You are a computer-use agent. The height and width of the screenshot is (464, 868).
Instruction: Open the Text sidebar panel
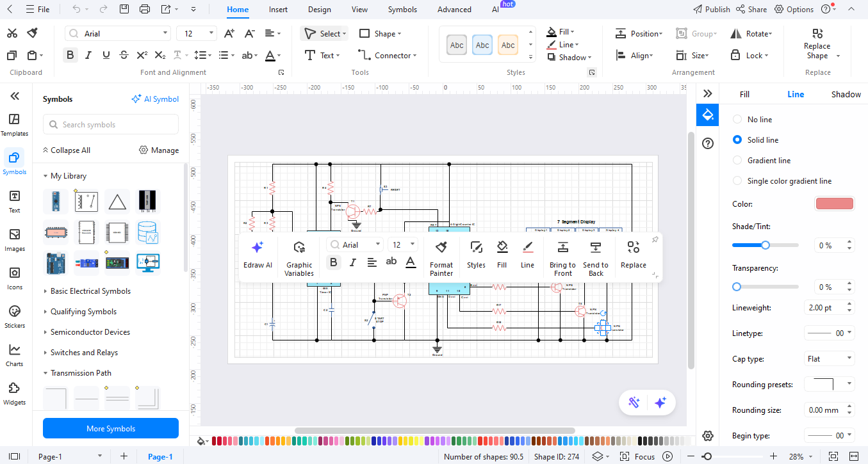click(x=14, y=201)
